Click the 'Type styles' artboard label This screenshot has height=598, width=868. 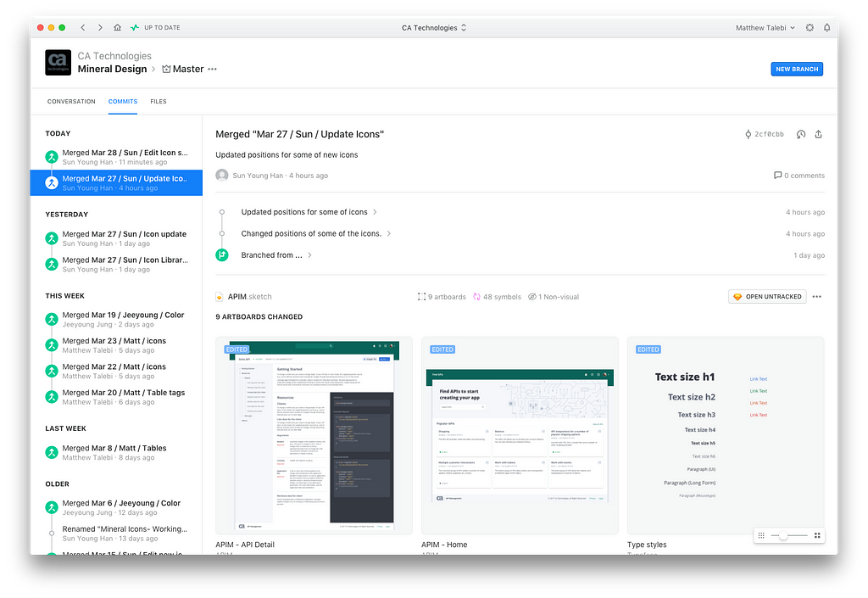point(647,545)
